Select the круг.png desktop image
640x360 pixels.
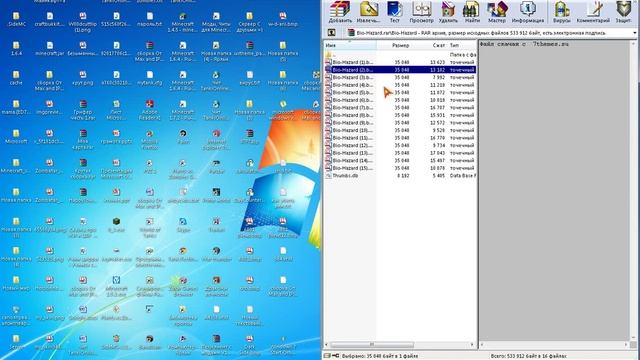pyautogui.click(x=83, y=78)
